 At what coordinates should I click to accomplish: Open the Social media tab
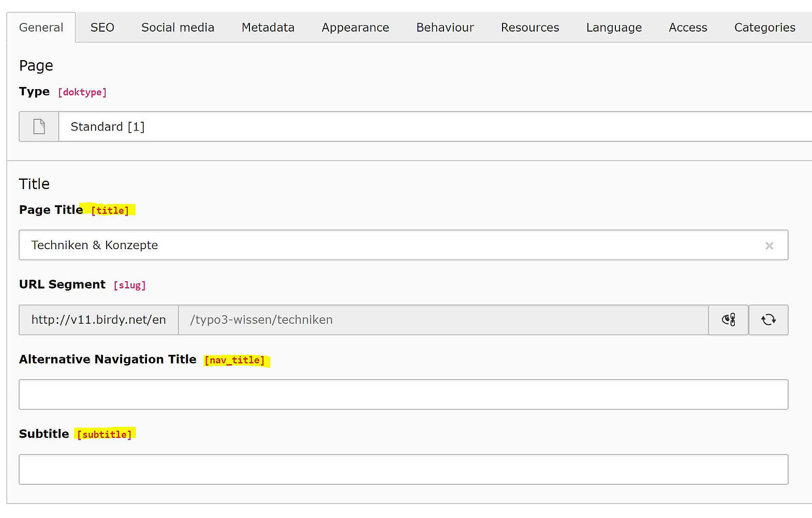tap(178, 27)
